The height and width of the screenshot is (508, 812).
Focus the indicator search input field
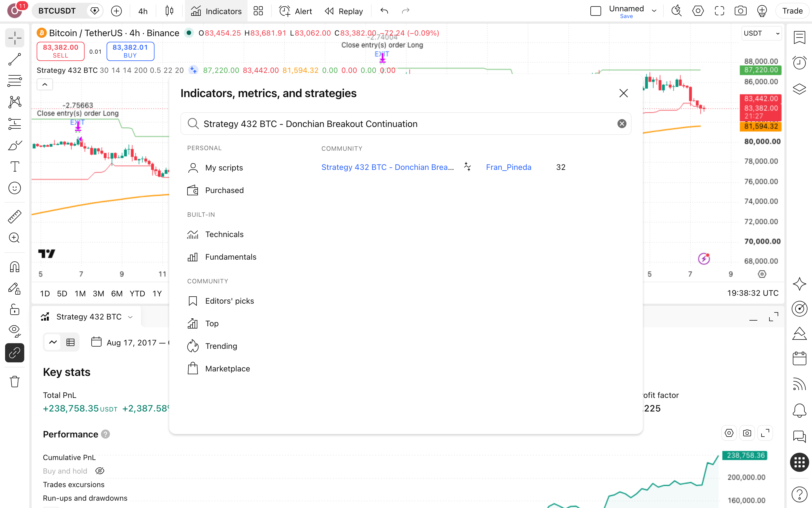click(406, 124)
